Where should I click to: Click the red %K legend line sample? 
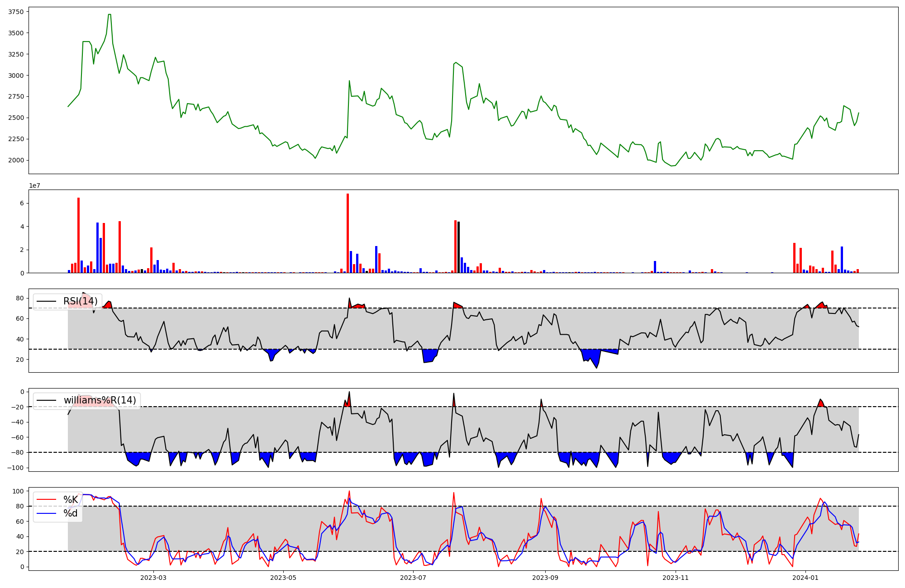click(46, 500)
